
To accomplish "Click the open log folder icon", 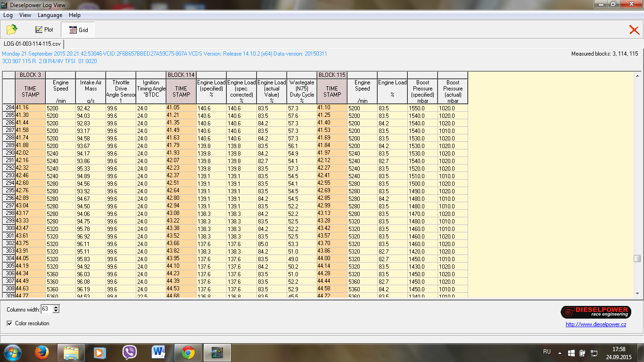I will (x=12, y=30).
